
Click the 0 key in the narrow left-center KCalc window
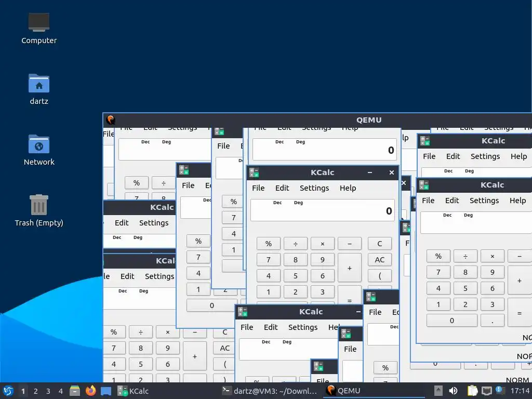pos(212,305)
